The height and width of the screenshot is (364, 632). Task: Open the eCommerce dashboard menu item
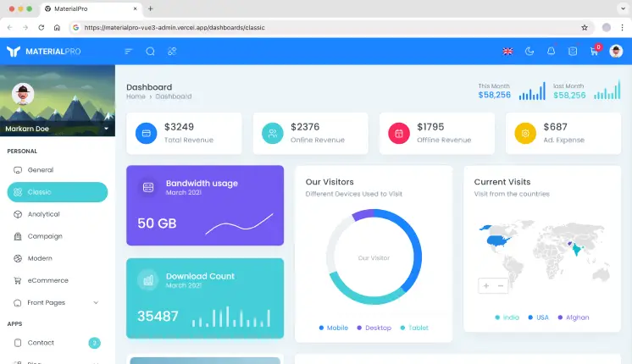point(58,281)
